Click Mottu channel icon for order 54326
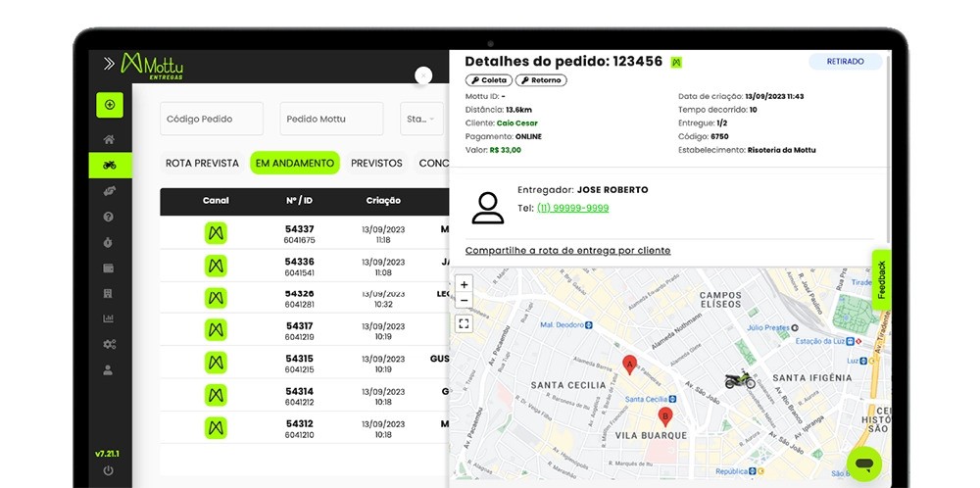This screenshot has height=488, width=980. pos(216,298)
